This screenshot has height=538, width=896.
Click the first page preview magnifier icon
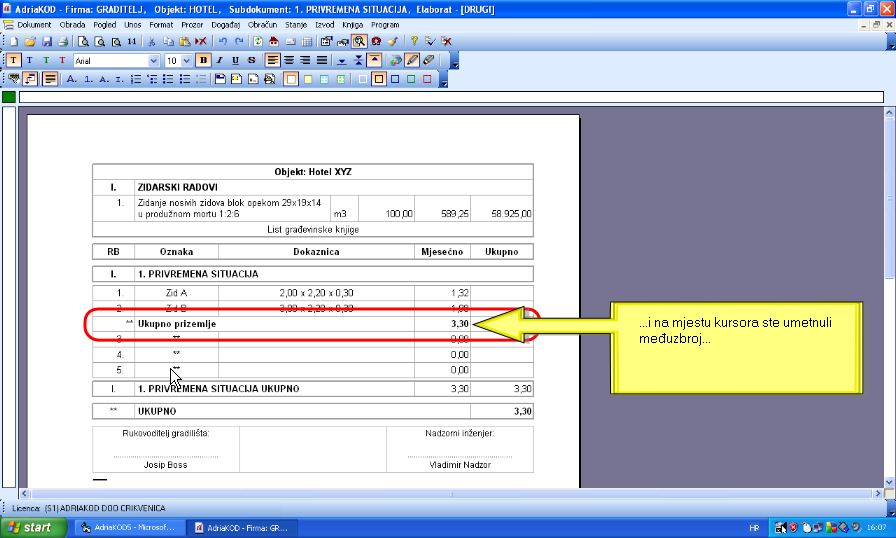(83, 41)
